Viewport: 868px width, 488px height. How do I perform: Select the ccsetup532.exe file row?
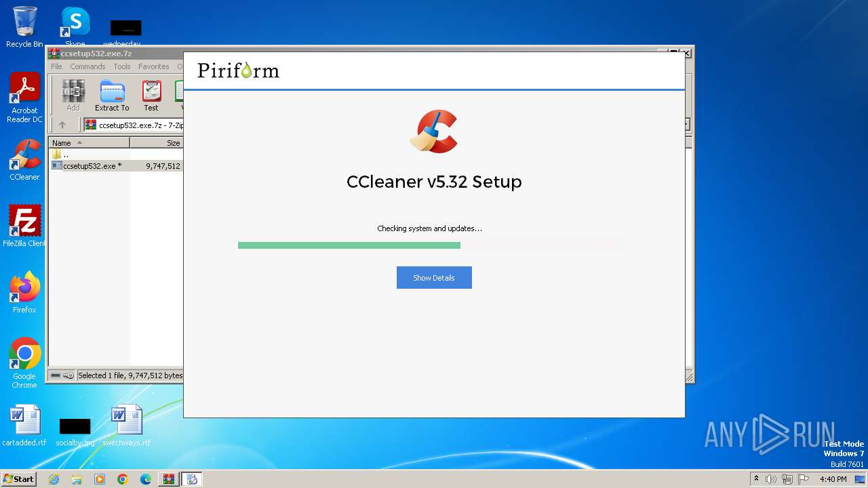pyautogui.click(x=116, y=165)
